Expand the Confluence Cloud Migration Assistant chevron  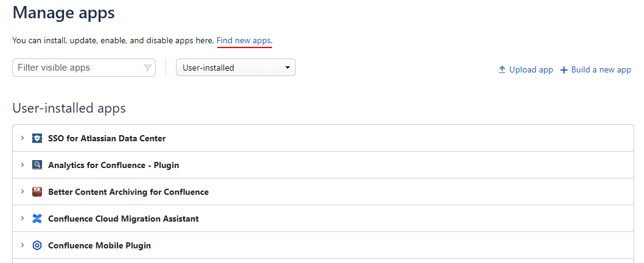click(x=23, y=218)
